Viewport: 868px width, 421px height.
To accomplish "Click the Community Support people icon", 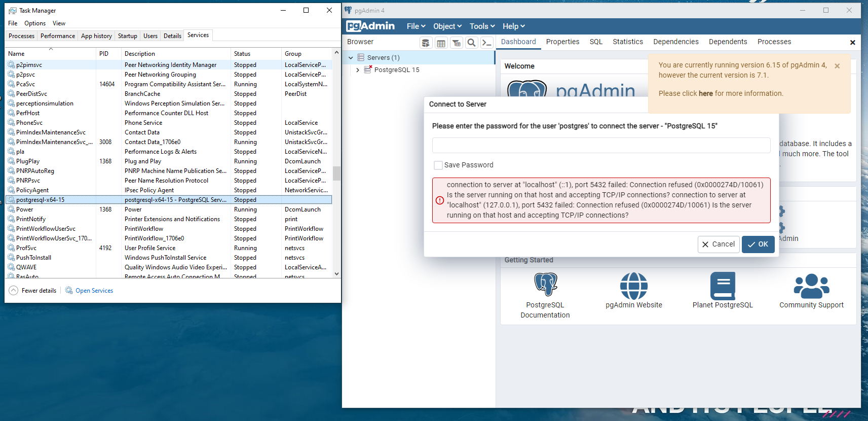I will [x=811, y=286].
